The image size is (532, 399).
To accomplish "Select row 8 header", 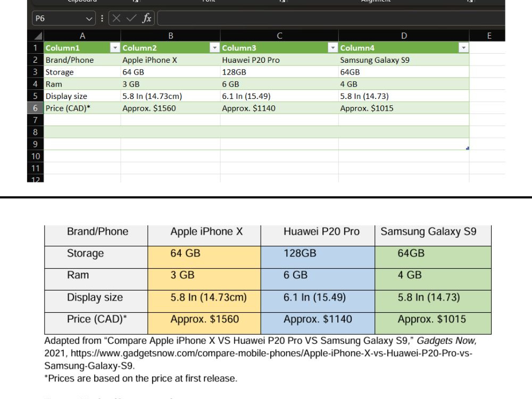I will click(x=35, y=132).
